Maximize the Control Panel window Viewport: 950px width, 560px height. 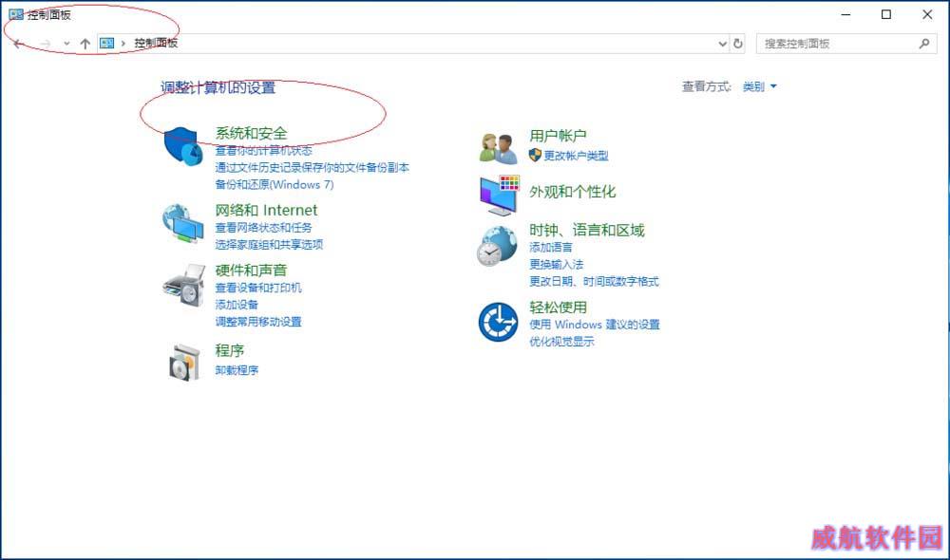[886, 14]
